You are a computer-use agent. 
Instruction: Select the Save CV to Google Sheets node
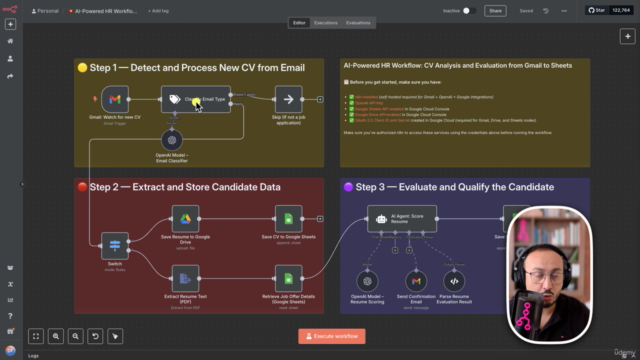289,219
